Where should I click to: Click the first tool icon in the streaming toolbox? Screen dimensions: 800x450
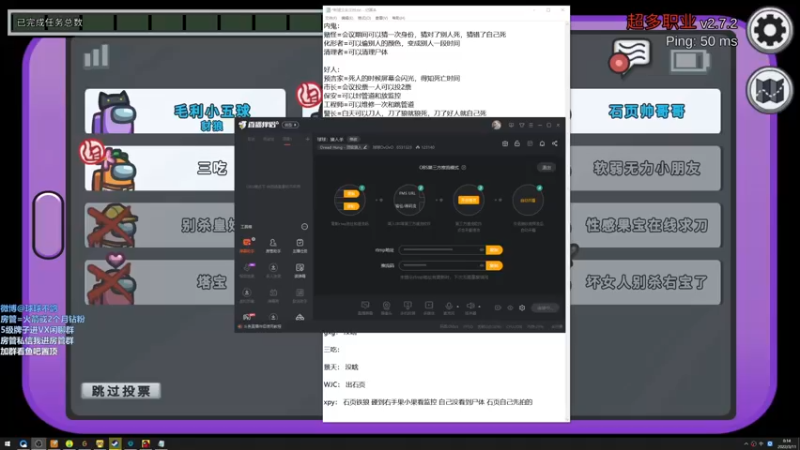point(247,243)
